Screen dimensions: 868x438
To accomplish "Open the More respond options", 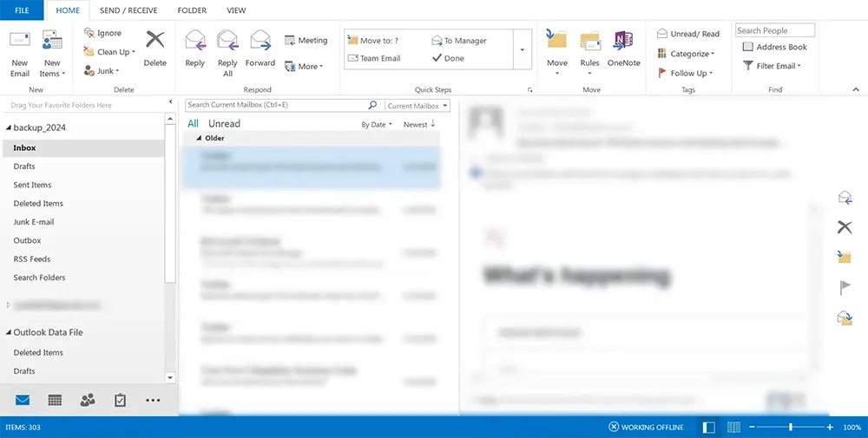I will (304, 67).
